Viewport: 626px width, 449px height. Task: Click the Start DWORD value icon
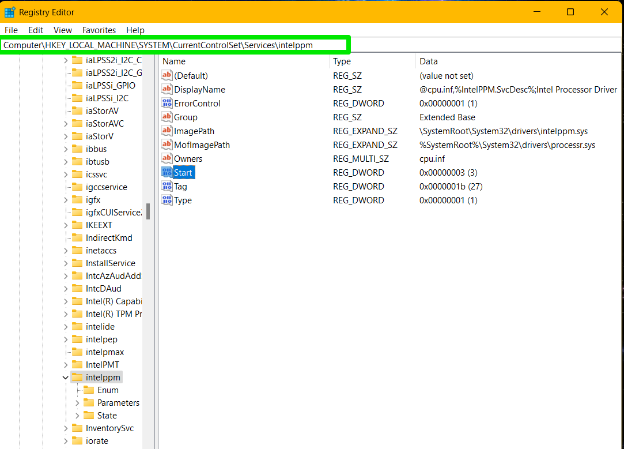[x=167, y=172]
